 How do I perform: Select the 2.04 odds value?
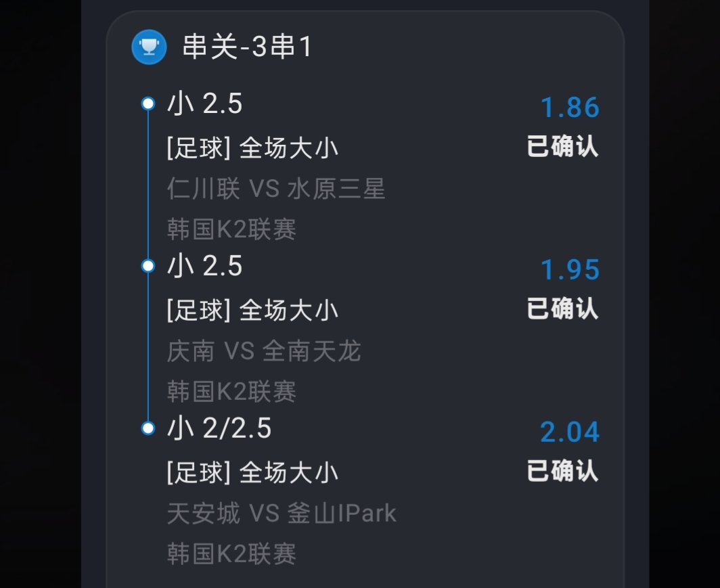click(x=570, y=432)
